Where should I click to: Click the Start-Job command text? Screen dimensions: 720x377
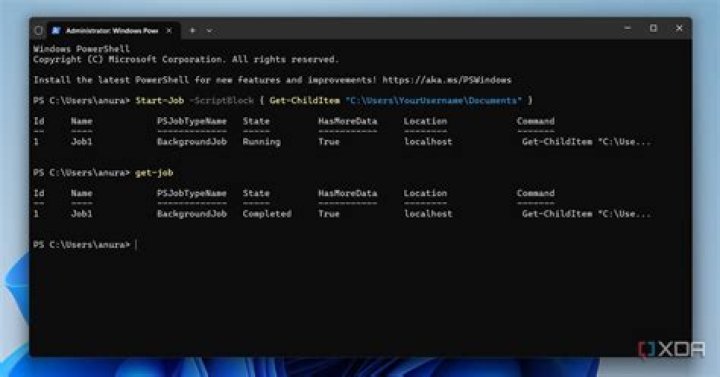click(x=159, y=101)
